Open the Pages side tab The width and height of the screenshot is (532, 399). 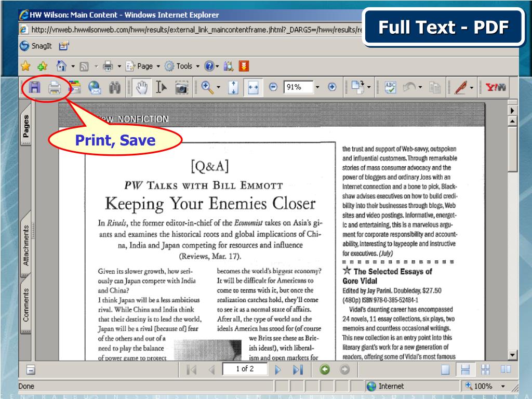point(26,126)
